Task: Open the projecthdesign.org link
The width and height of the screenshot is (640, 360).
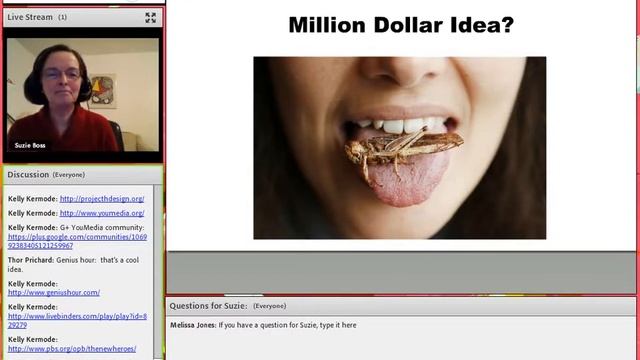Action: (x=102, y=199)
